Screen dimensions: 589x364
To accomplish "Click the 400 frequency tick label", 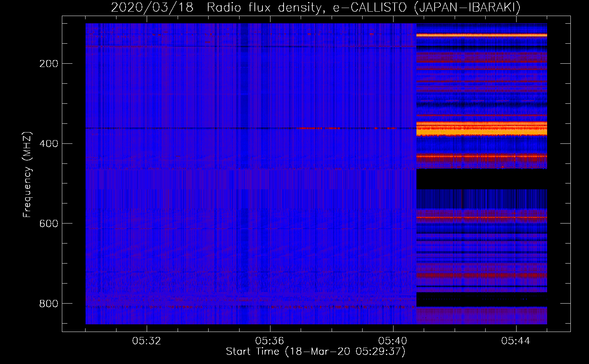I will click(x=49, y=144).
